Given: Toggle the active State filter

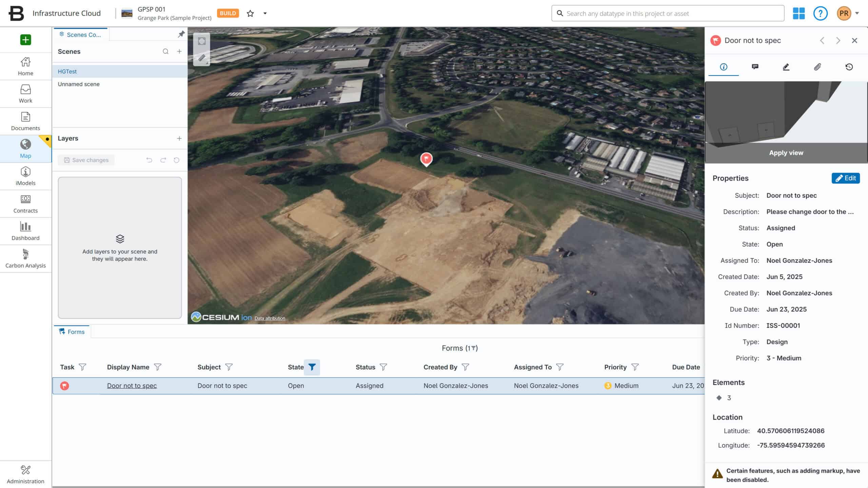Looking at the screenshot, I should 312,367.
